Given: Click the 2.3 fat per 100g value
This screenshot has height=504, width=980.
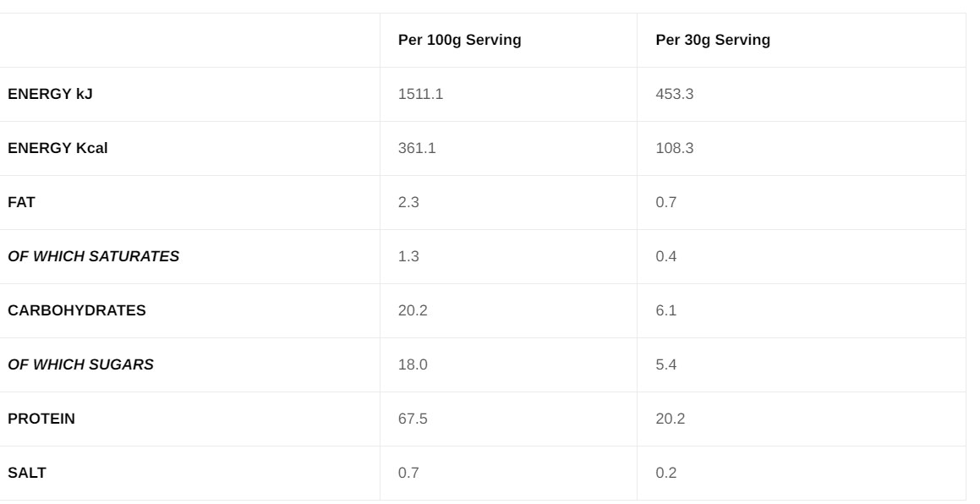Looking at the screenshot, I should 408,202.
